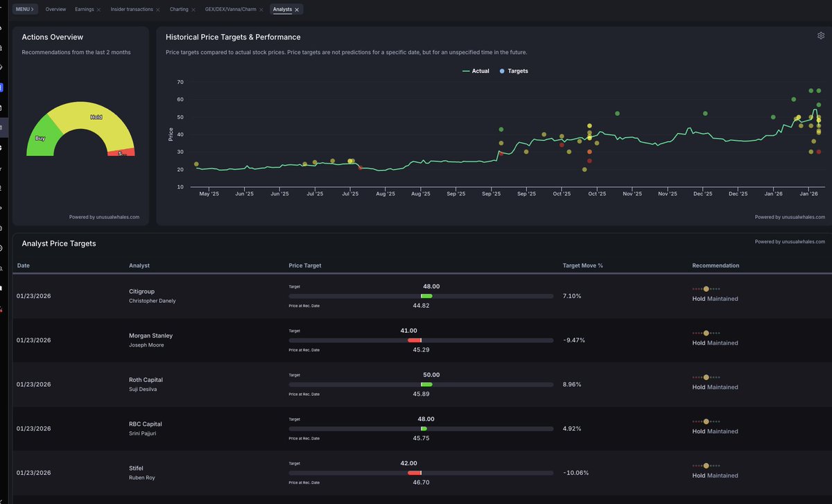
Task: Sort by Target Move % column header
Action: pyautogui.click(x=582, y=266)
